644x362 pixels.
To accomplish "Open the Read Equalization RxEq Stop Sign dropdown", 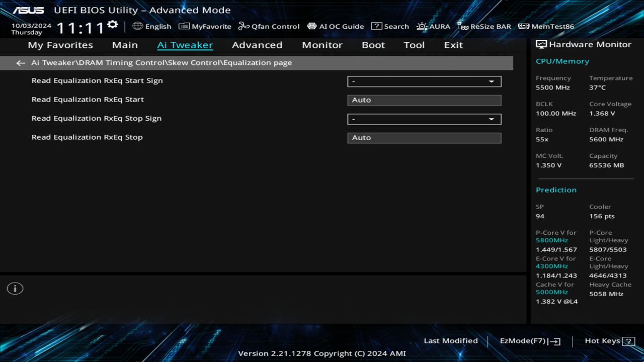I will (424, 119).
